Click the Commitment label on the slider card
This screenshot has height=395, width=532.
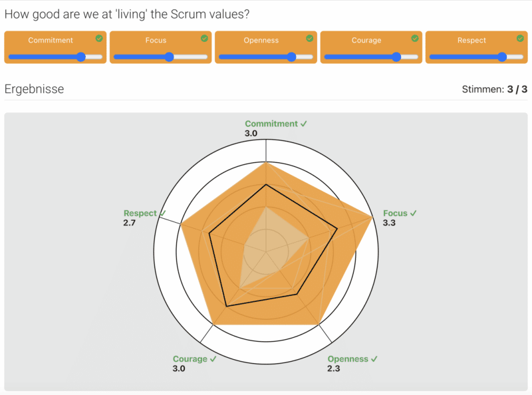[x=51, y=40]
